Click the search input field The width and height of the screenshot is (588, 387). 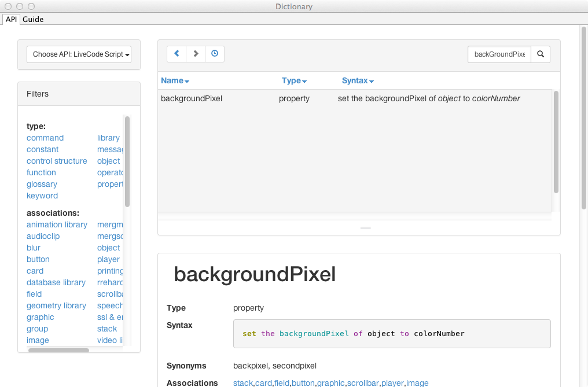499,54
